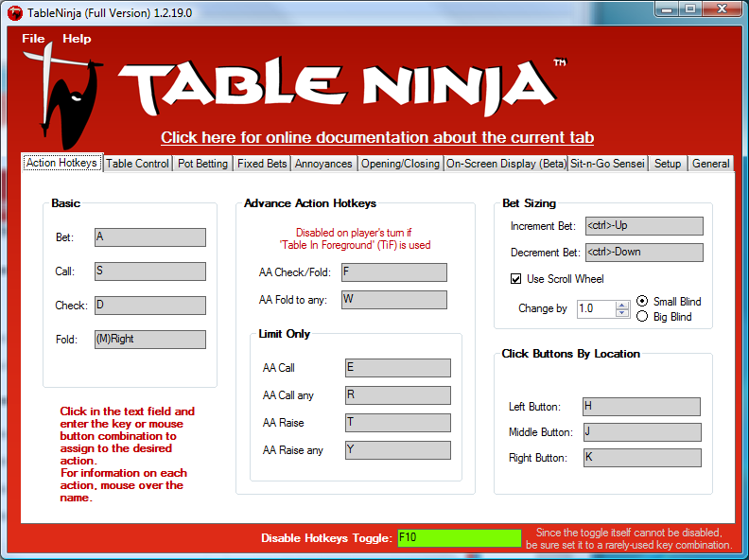Viewport: 749px width, 560px height.
Task: Click the TableNinja title bar app icon
Action: [x=14, y=11]
